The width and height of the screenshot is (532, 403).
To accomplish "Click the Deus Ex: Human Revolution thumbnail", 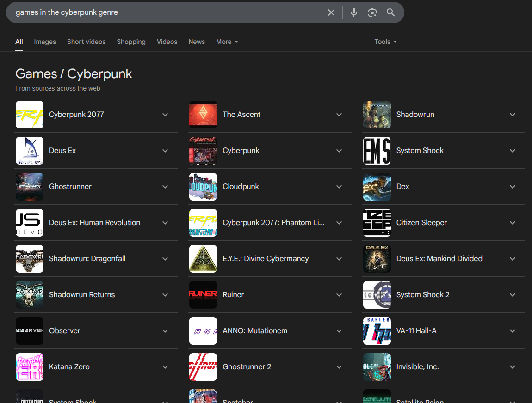I will [x=30, y=223].
